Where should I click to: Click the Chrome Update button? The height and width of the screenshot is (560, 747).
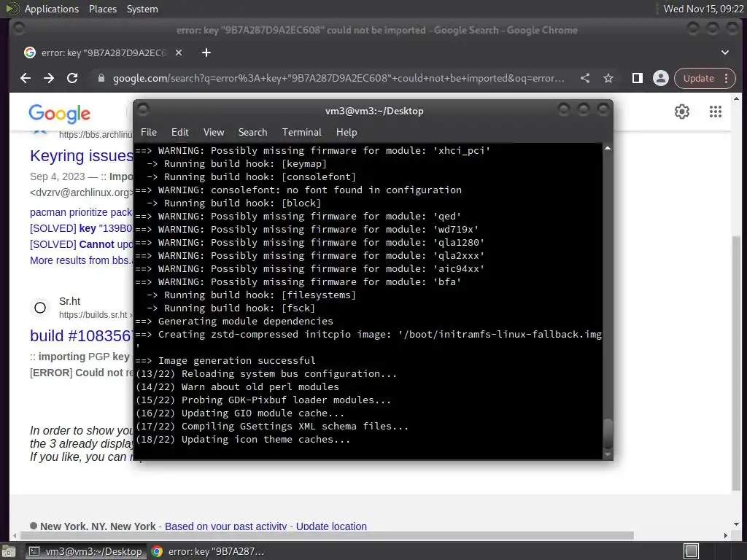698,78
